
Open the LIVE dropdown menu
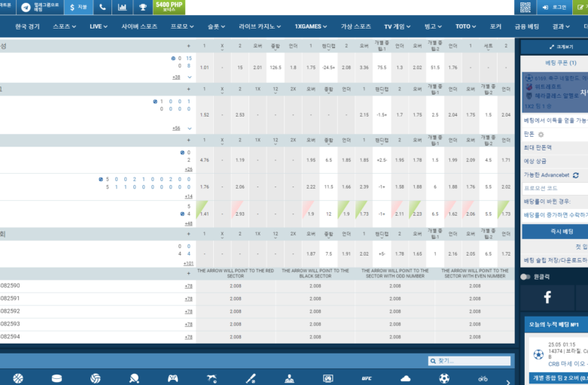click(x=99, y=26)
